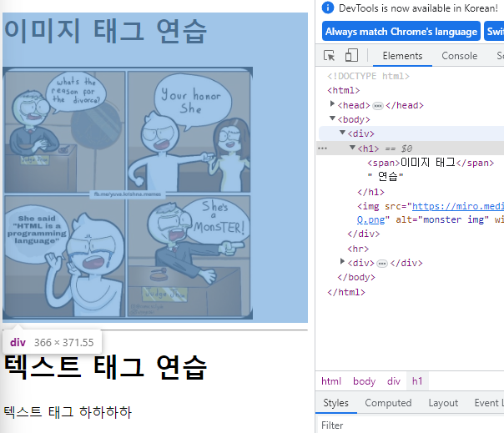This screenshot has width=504, height=433.
Task: Open the miro.medium image src link
Action: 458,206
